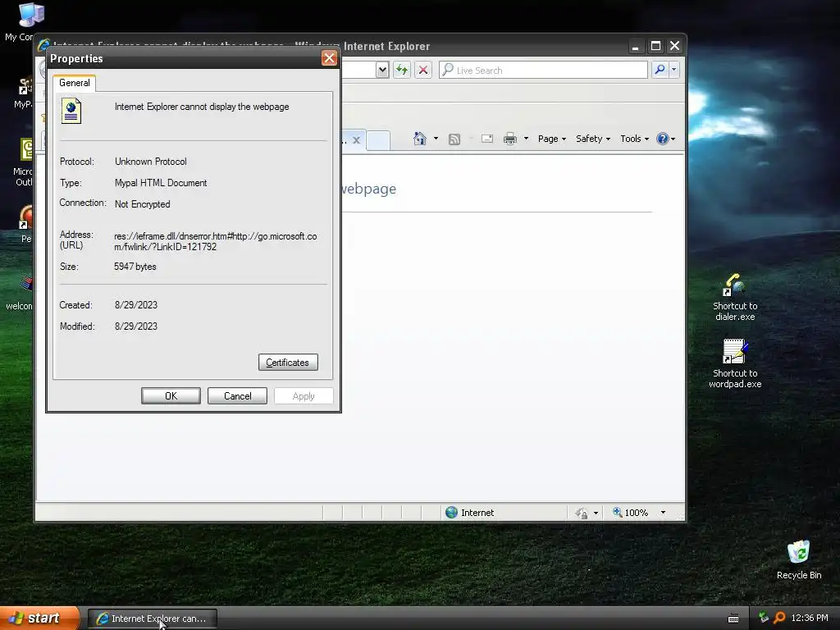Select the Shortcut to wordpad.exe icon

click(735, 363)
